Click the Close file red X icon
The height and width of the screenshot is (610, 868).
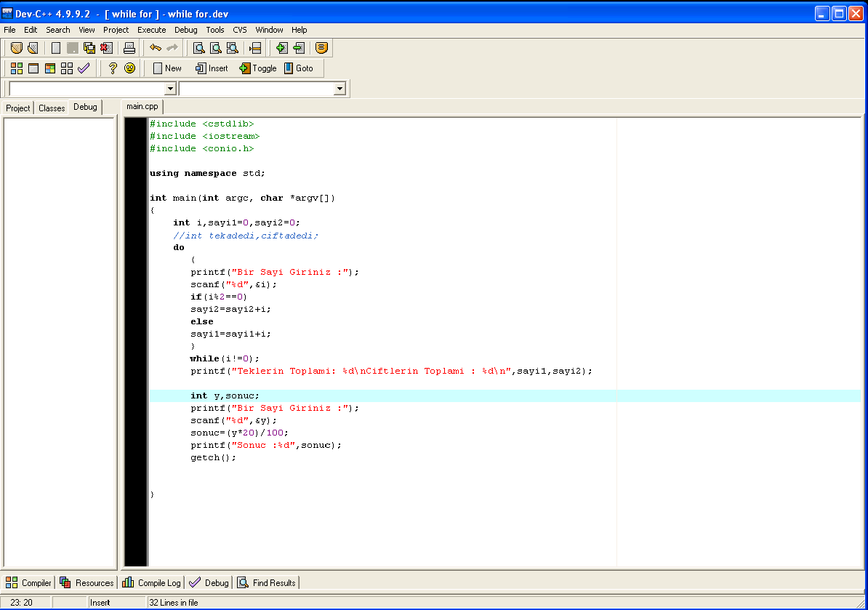106,48
